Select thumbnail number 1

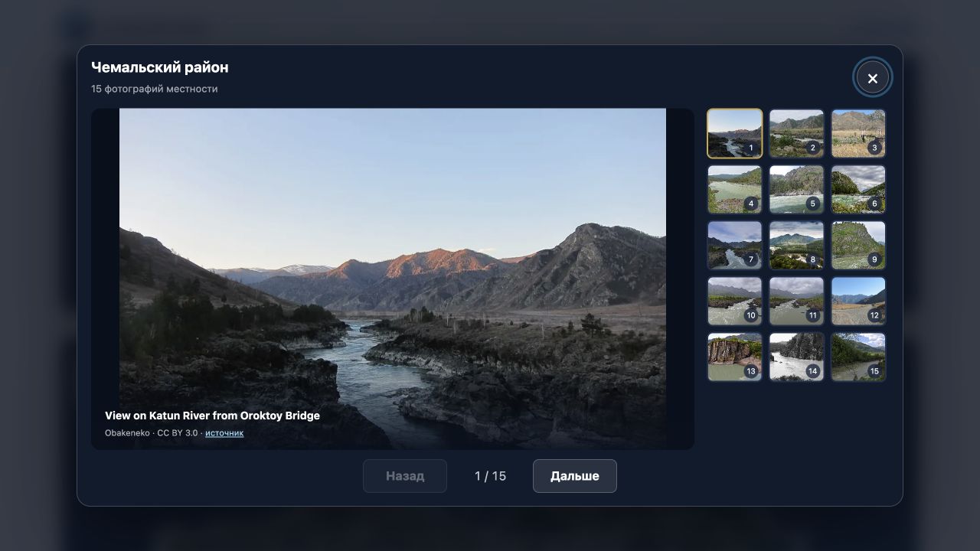coord(735,133)
